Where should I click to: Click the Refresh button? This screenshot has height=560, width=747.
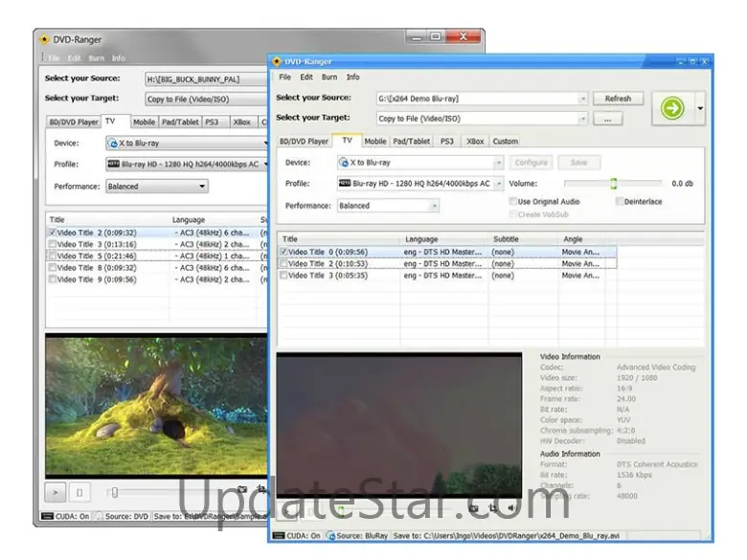(x=619, y=99)
